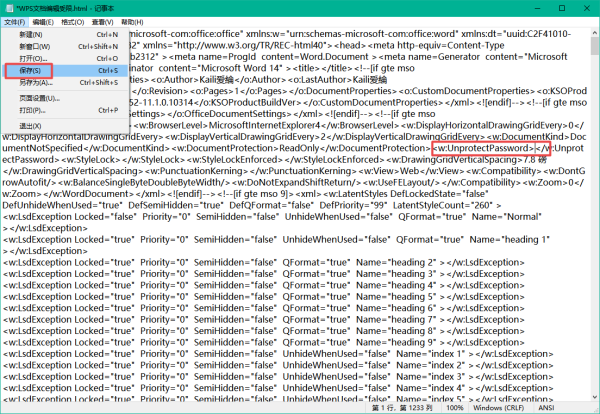Open the 文件(F) menu

15,22
